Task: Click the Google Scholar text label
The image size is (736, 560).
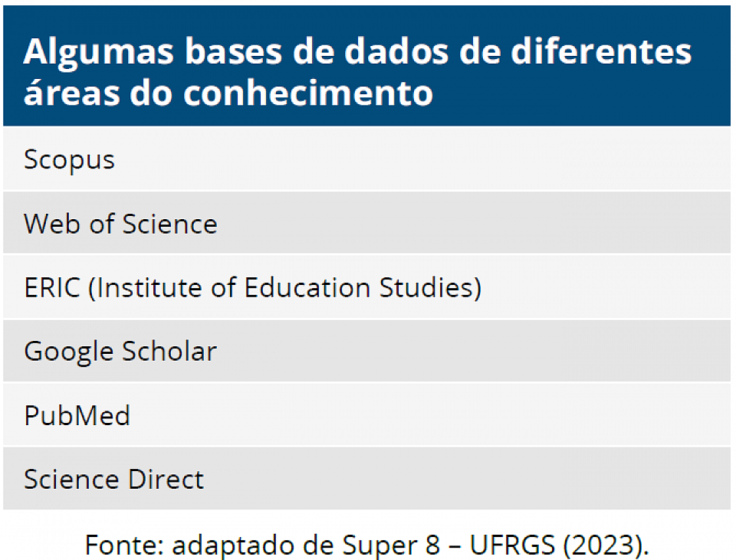Action: (x=120, y=352)
